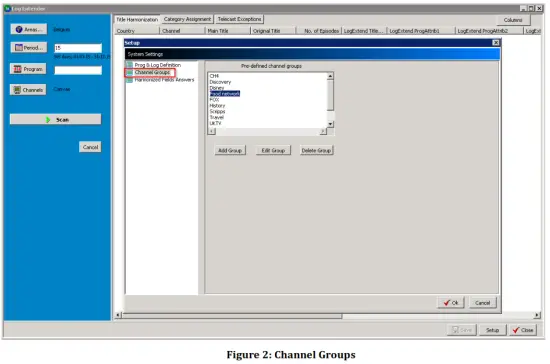Click Delete Group button
This screenshot has width=550, height=364.
point(316,150)
